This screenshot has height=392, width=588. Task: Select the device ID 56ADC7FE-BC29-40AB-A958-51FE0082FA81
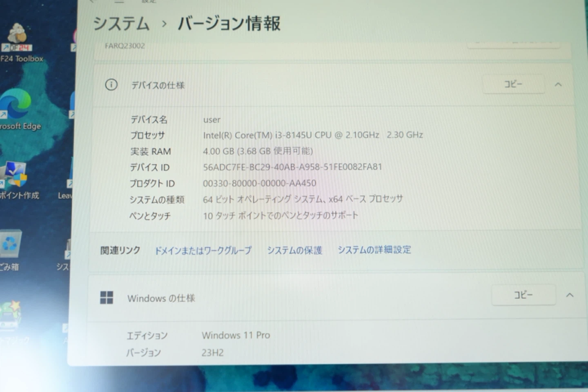pyautogui.click(x=292, y=167)
